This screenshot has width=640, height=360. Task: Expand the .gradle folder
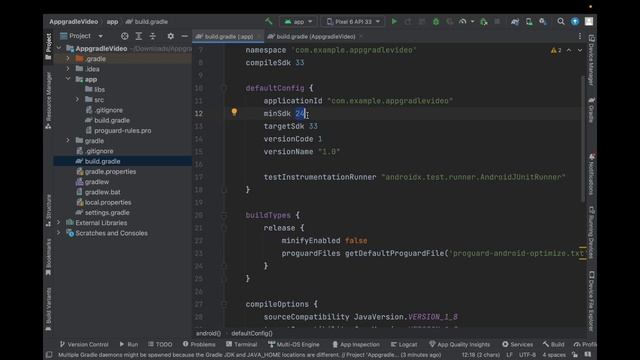pos(68,59)
